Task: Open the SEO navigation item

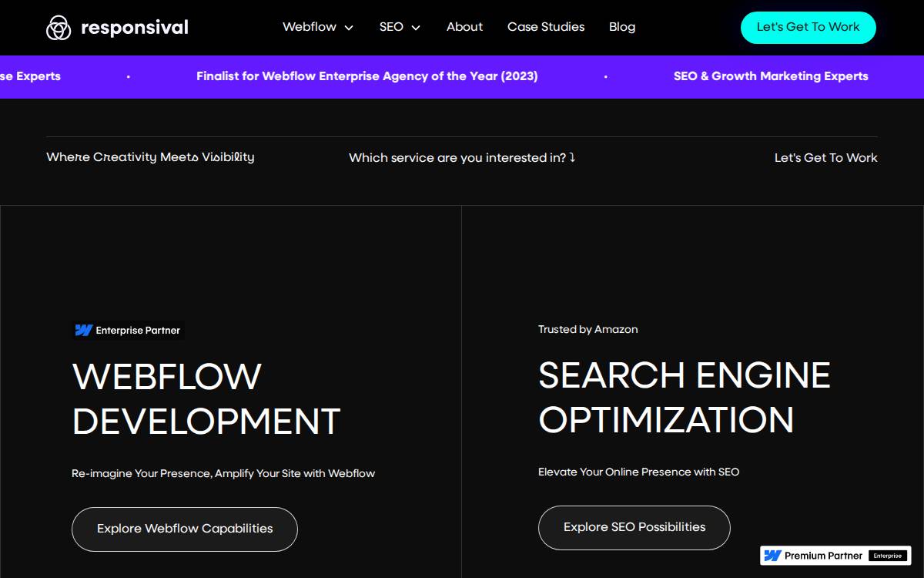Action: pos(391,27)
